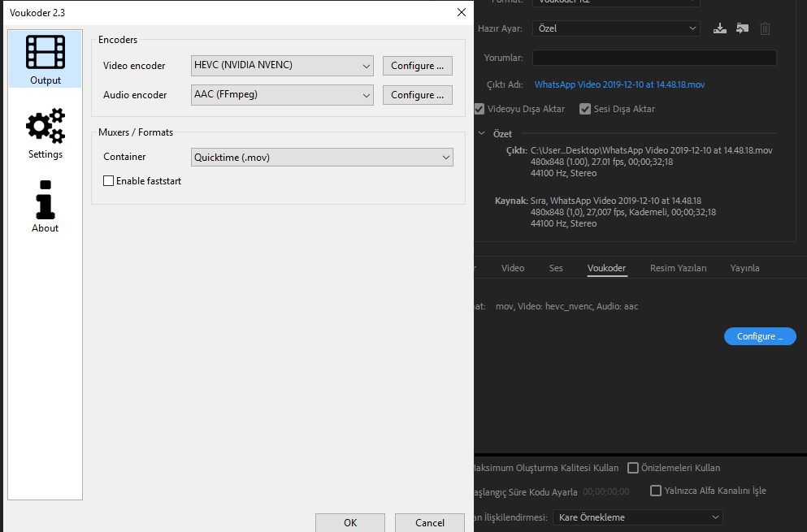Open the About info section
Viewport: 807px width, 532px height.
(x=46, y=206)
